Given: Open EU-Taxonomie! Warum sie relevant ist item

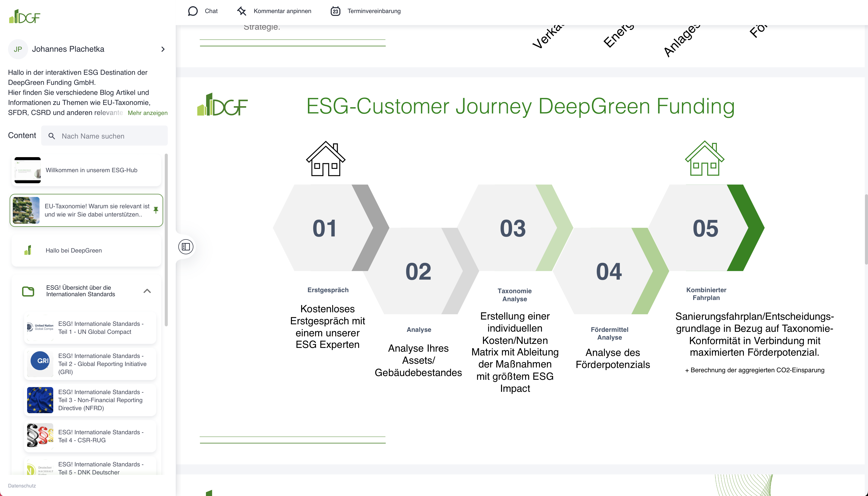Looking at the screenshot, I should tap(86, 210).
